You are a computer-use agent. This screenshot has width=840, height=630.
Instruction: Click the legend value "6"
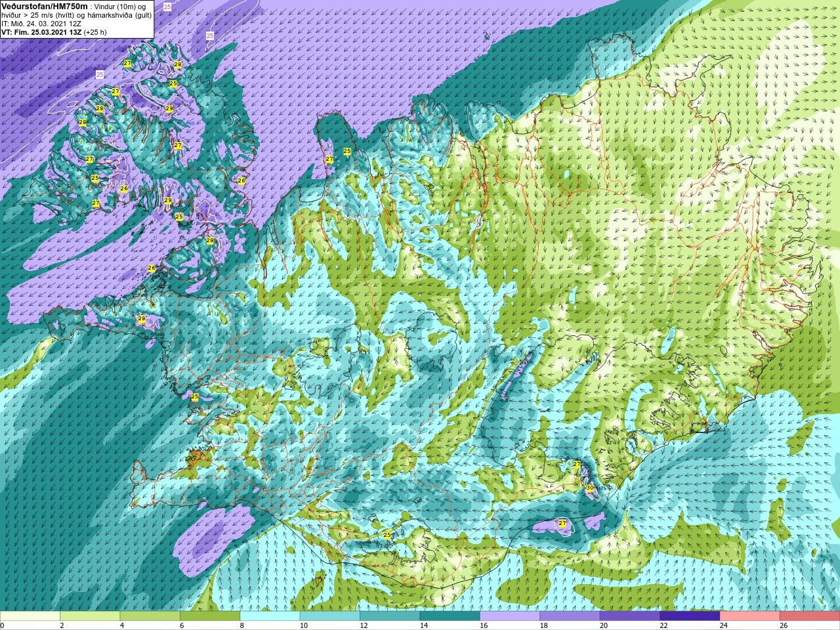[x=182, y=625]
